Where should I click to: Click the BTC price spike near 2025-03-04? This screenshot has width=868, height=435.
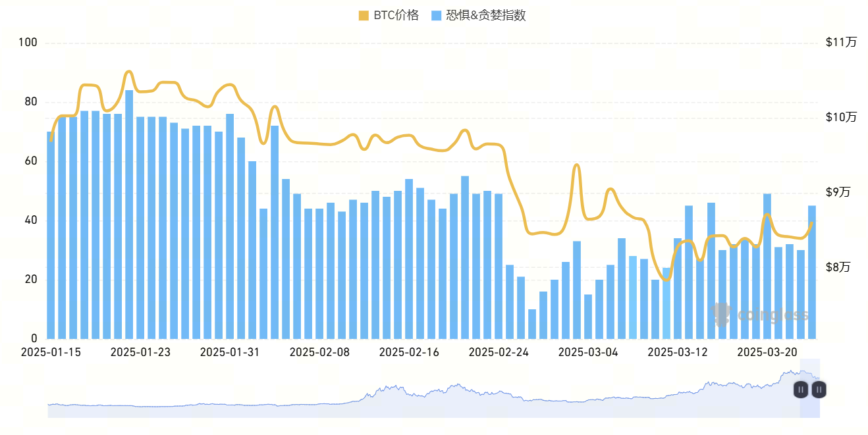576,166
